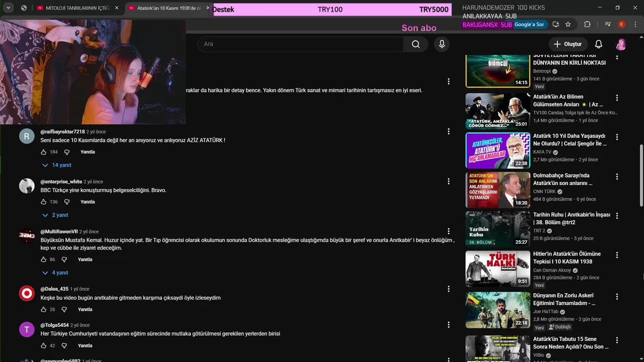Open Chrome three-dot menu
Image resolution: width=644 pixels, height=362 pixels.
click(635, 24)
